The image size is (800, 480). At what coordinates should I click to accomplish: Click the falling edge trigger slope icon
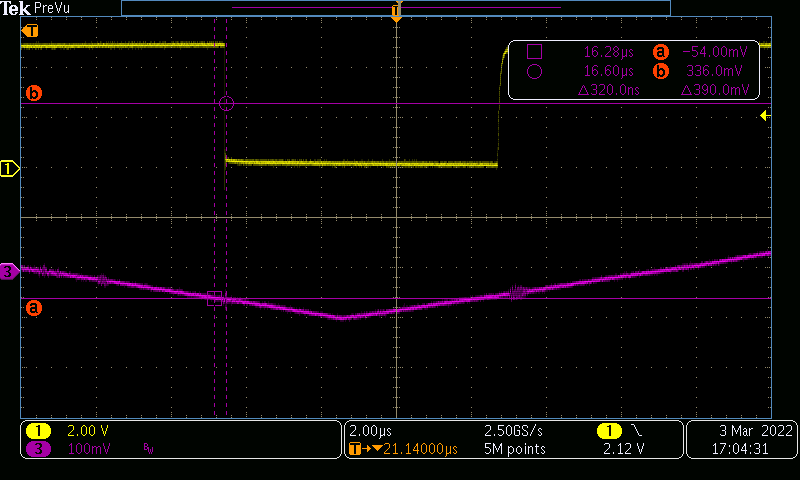pyautogui.click(x=638, y=431)
